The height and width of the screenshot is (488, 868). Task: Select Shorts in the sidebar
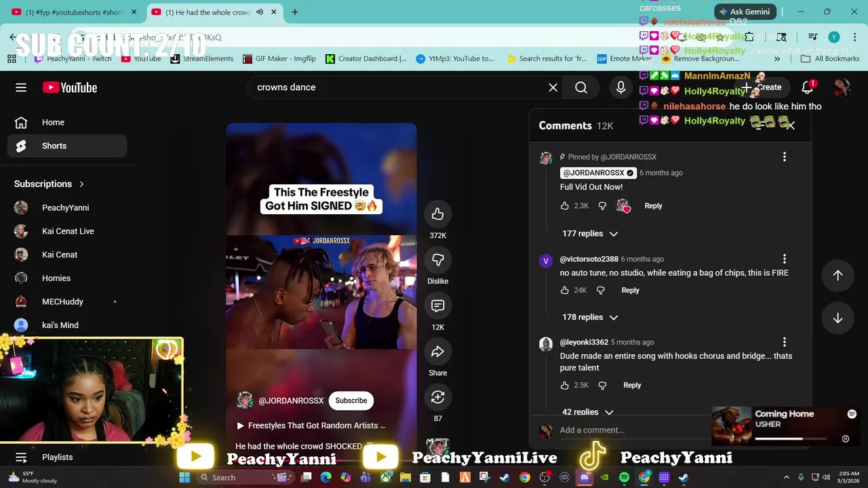pyautogui.click(x=67, y=146)
